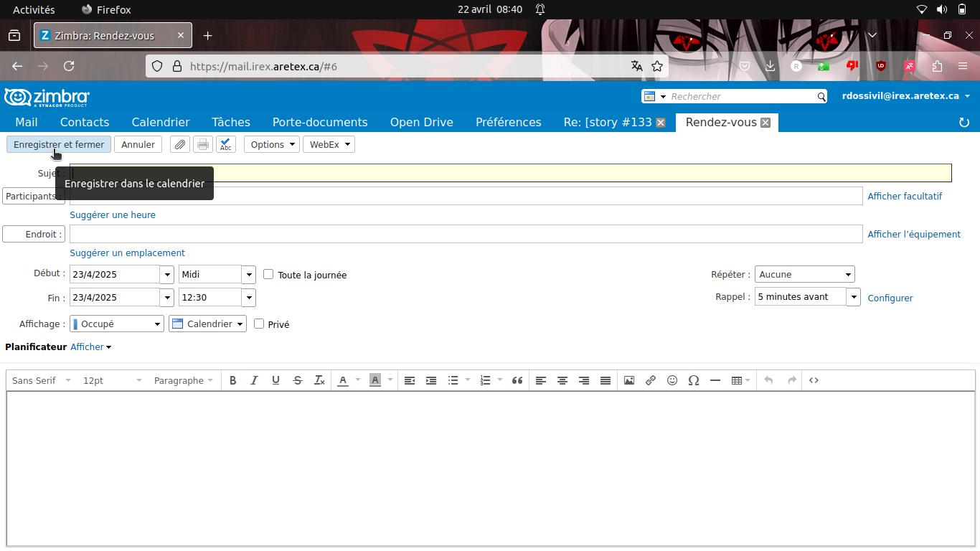Switch to the Mail tab
This screenshot has width=980, height=551.
(27, 122)
